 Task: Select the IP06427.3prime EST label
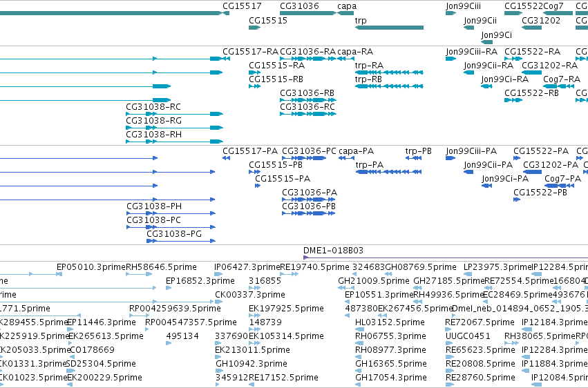pyautogui.click(x=247, y=267)
